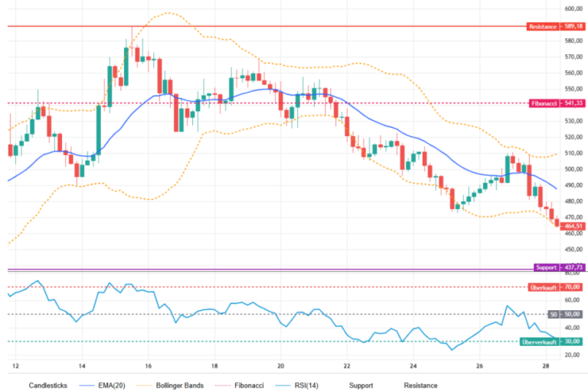
Task: Click the last red candlestick near 464
Action: 557,223
